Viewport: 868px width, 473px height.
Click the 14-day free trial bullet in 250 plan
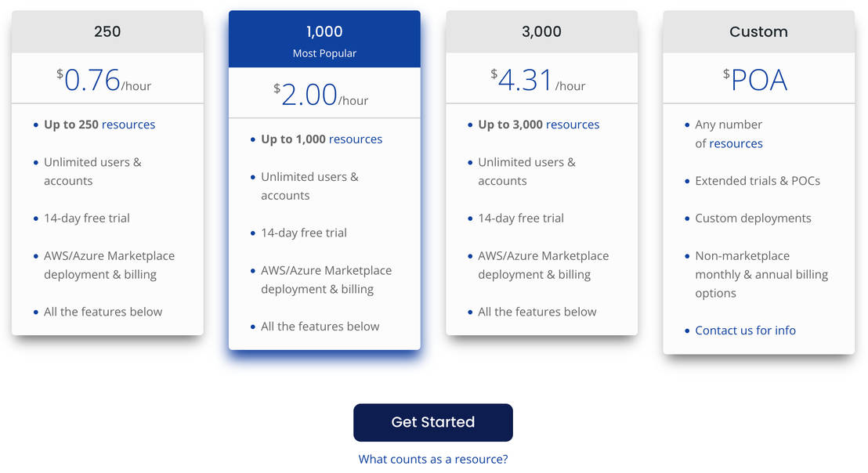(87, 218)
